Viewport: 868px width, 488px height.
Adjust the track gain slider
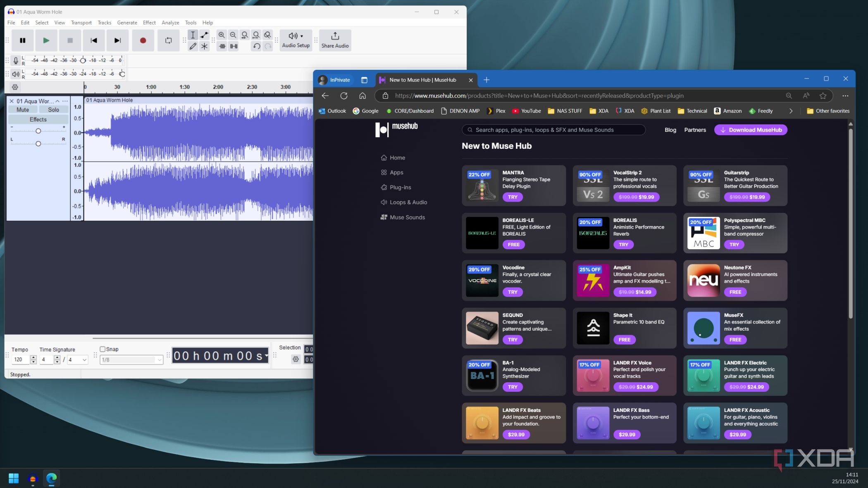(x=38, y=131)
